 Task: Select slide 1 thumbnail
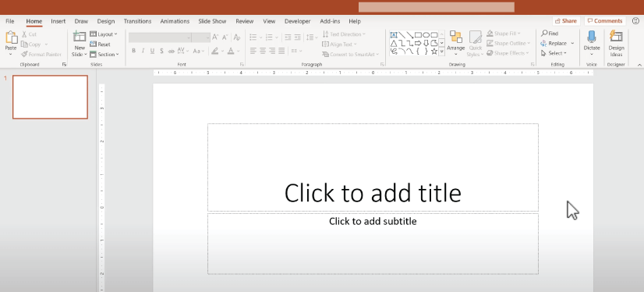click(x=50, y=97)
